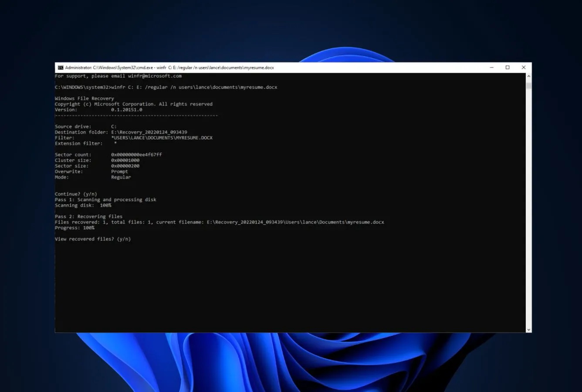582x392 pixels.
Task: Click the typed winfr command line
Action: 166,87
